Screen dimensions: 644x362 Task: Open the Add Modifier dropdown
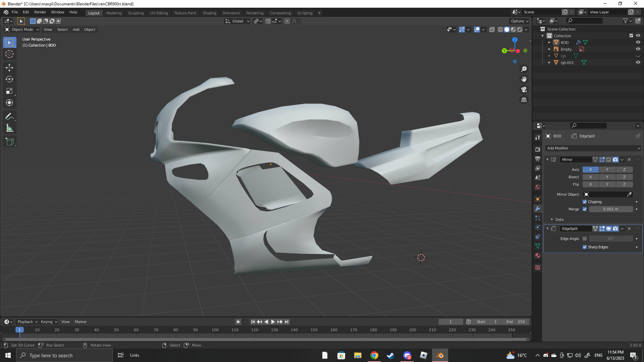[x=593, y=148]
